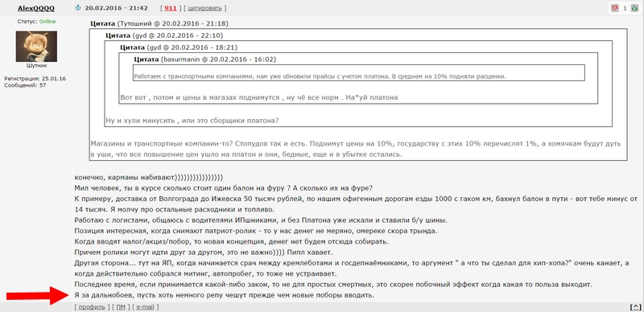
Task: Click quote header basurmanin @ 20.02.2016 - 16:02
Action: coord(205,60)
